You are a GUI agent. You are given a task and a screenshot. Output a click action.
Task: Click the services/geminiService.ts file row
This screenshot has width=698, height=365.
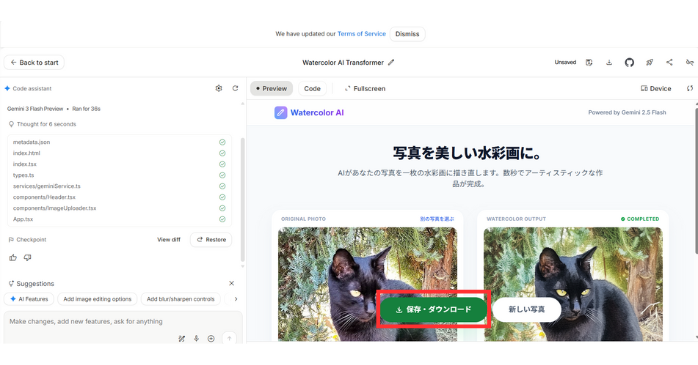[x=119, y=186]
